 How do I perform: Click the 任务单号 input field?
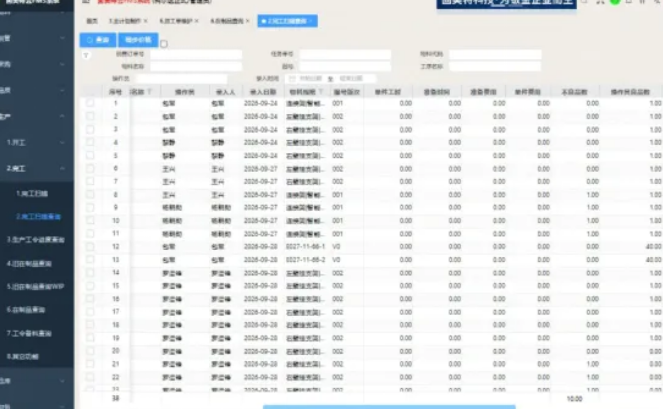pos(345,54)
